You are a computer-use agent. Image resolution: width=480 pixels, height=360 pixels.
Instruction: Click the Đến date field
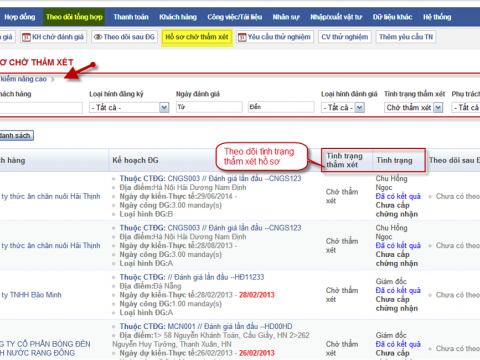[x=281, y=107]
